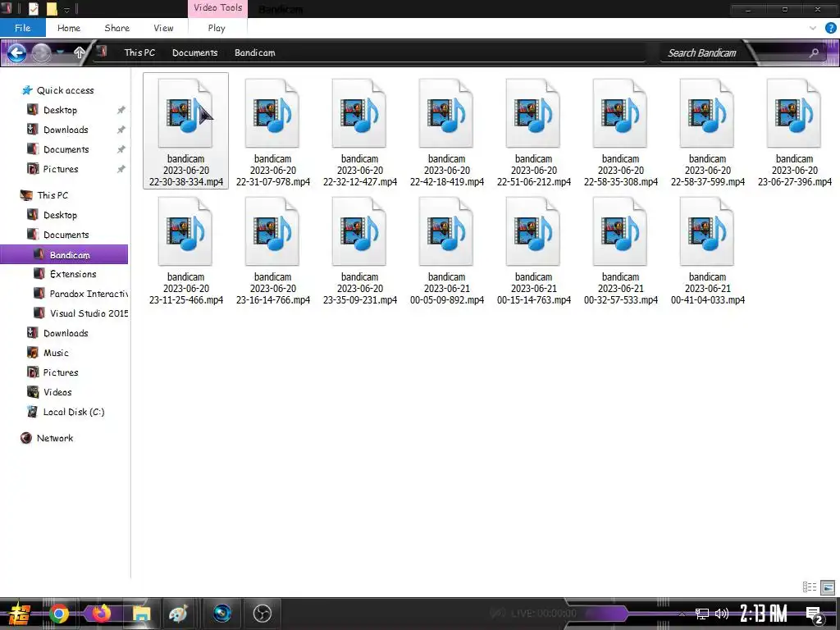Open Desktop under Quick access

click(60, 110)
